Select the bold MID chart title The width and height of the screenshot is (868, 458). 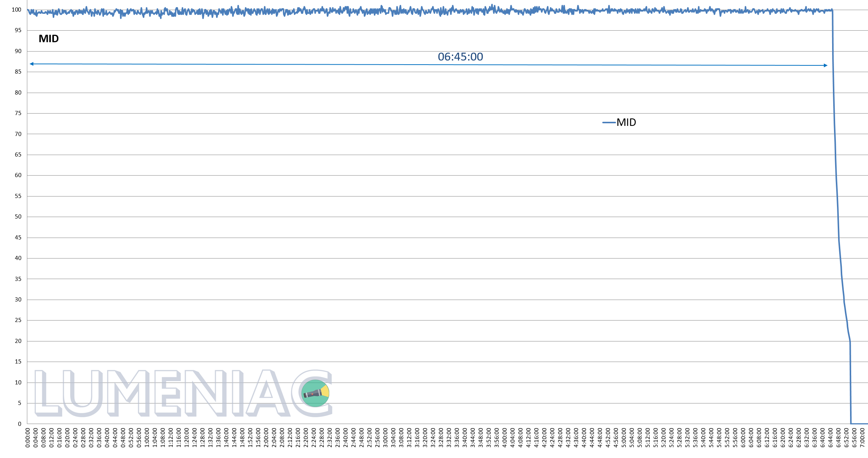pos(49,39)
